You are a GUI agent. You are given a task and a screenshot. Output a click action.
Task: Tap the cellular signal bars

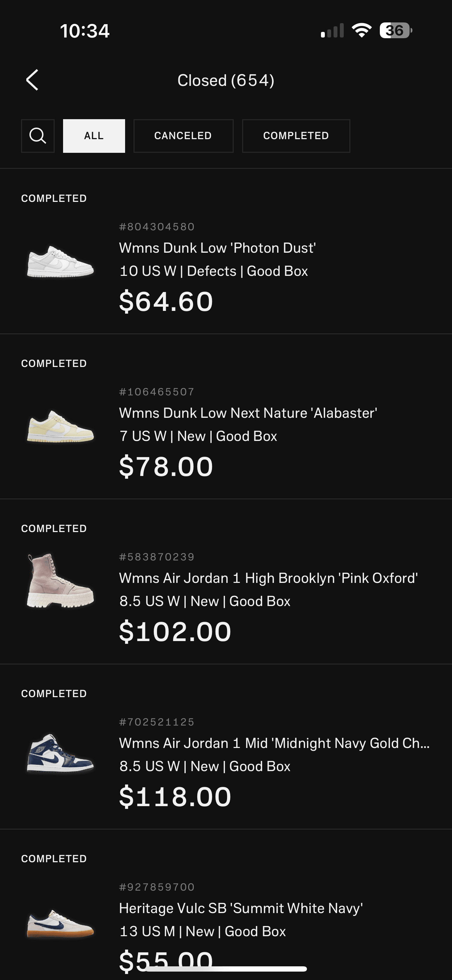click(x=332, y=31)
